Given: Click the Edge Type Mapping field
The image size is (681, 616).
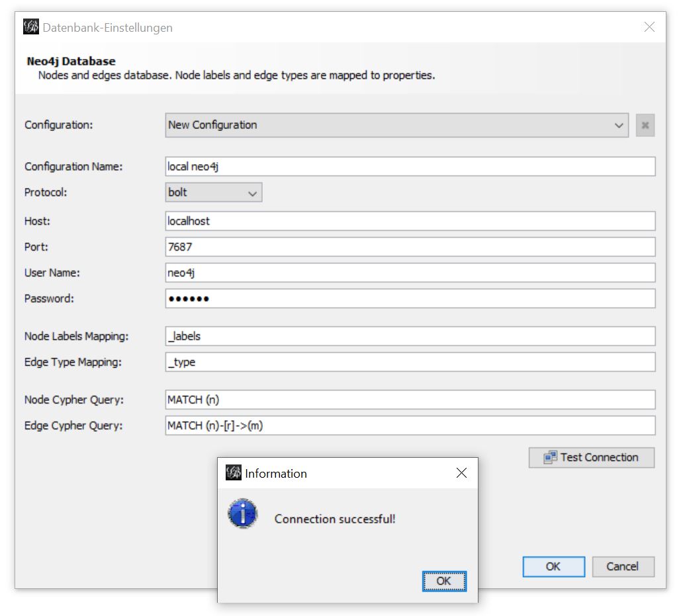Looking at the screenshot, I should (410, 362).
